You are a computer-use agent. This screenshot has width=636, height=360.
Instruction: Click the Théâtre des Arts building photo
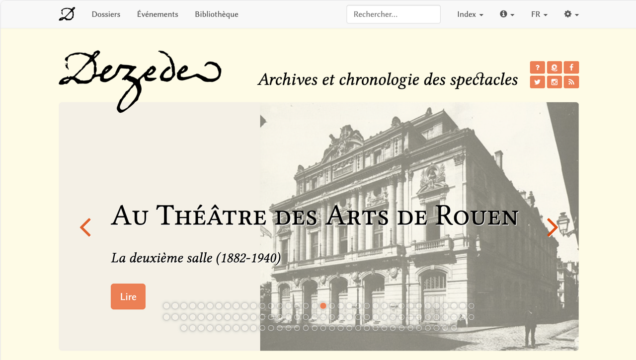tap(419, 226)
